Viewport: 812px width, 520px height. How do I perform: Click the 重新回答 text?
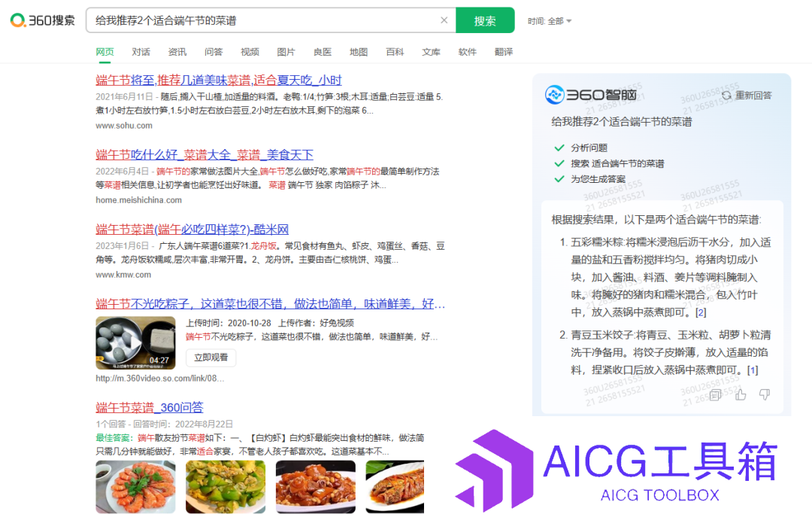click(753, 96)
